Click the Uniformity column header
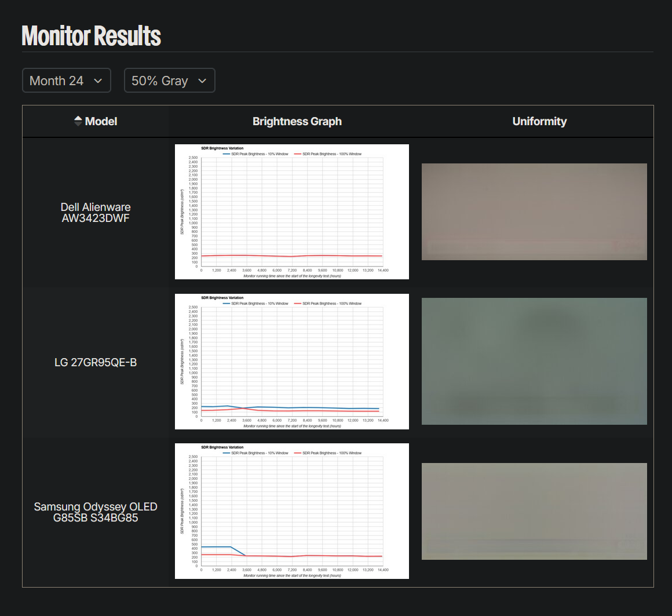 pyautogui.click(x=539, y=121)
